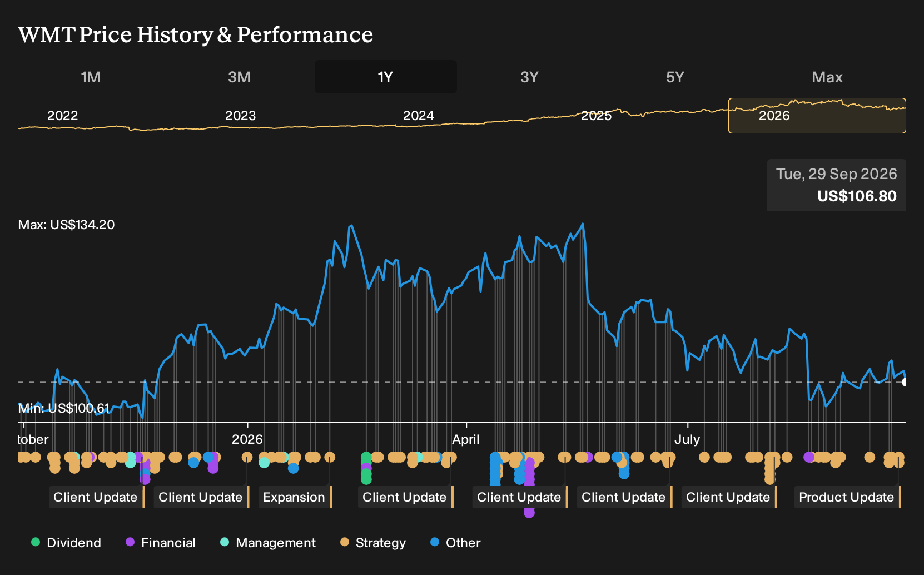The width and height of the screenshot is (924, 575).
Task: Click the Expansion event label
Action: [x=296, y=497]
